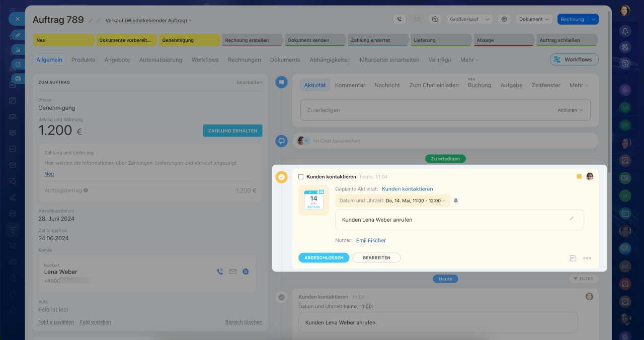Open the settings gear in deal header
The width and height of the screenshot is (644, 340).
[x=504, y=19]
